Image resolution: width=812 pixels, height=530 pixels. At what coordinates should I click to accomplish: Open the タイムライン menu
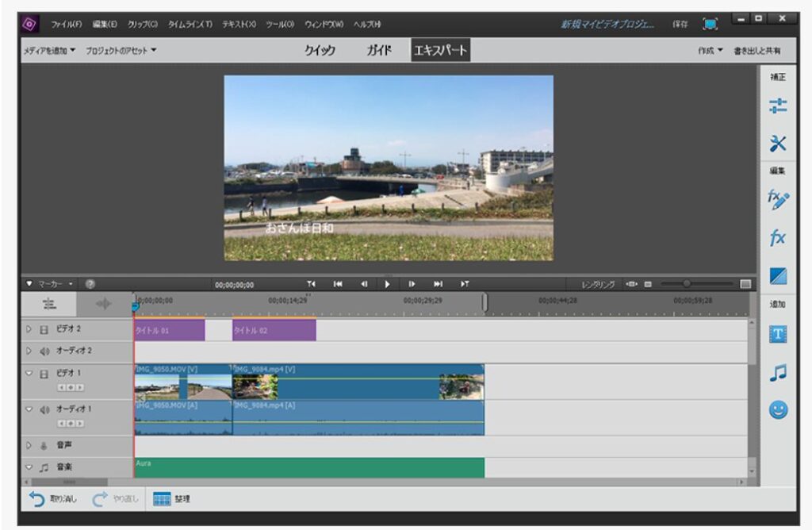point(190,23)
